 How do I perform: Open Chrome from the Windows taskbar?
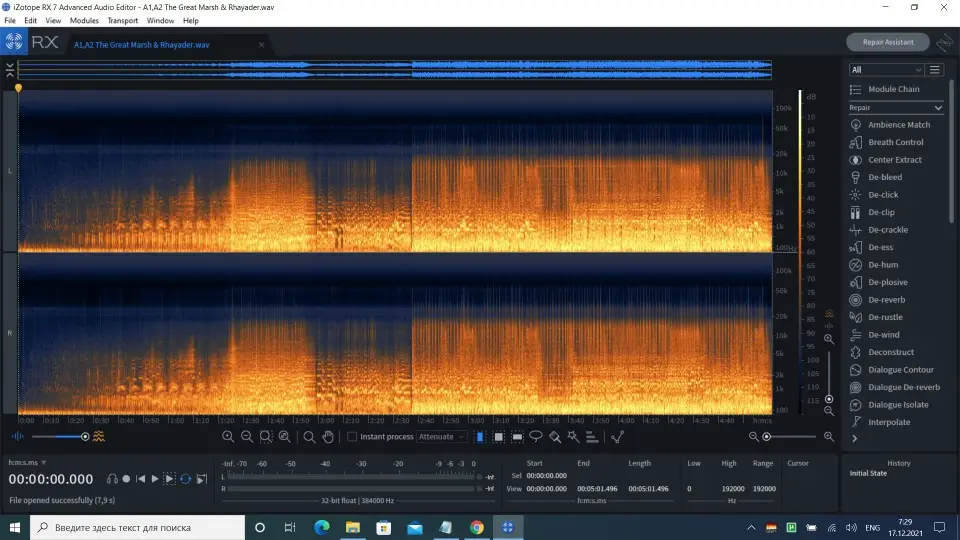[477, 527]
